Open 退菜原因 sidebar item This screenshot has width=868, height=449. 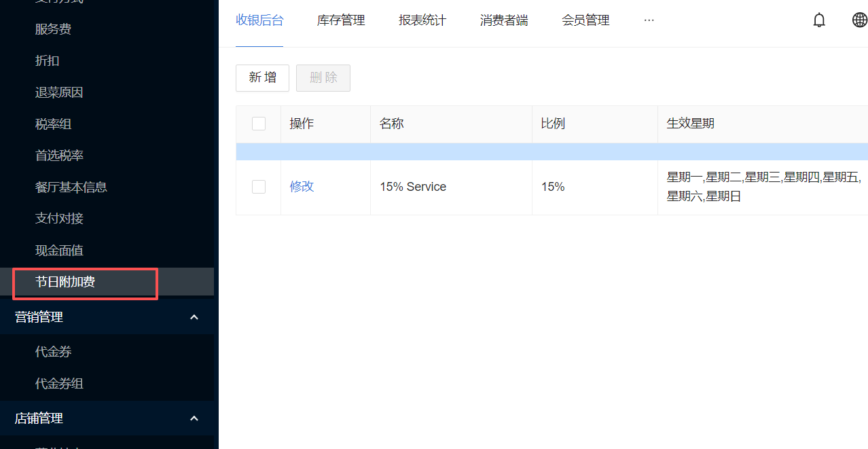point(59,92)
